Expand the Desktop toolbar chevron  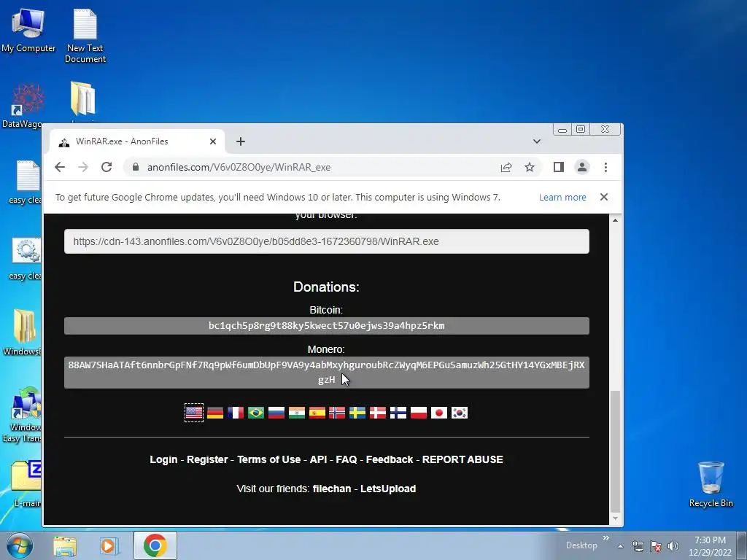tap(605, 538)
